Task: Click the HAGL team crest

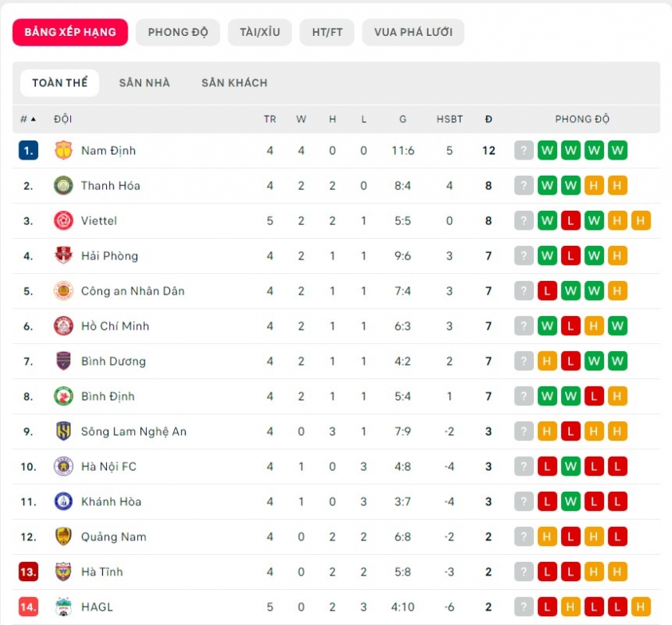Action: pos(63,607)
